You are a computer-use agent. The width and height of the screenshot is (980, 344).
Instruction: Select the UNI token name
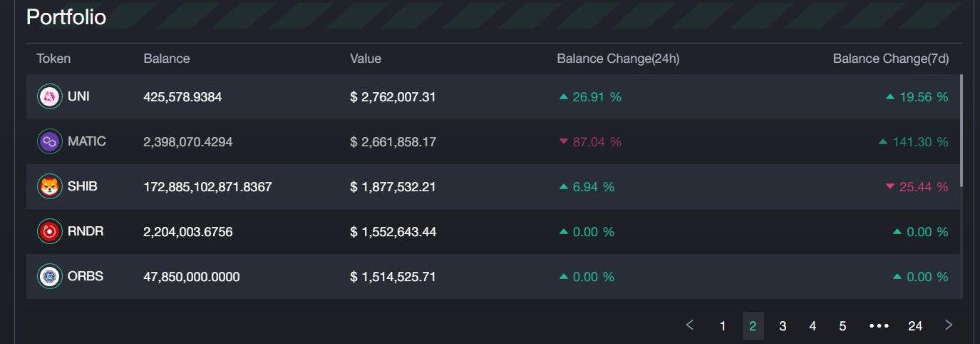tap(78, 96)
